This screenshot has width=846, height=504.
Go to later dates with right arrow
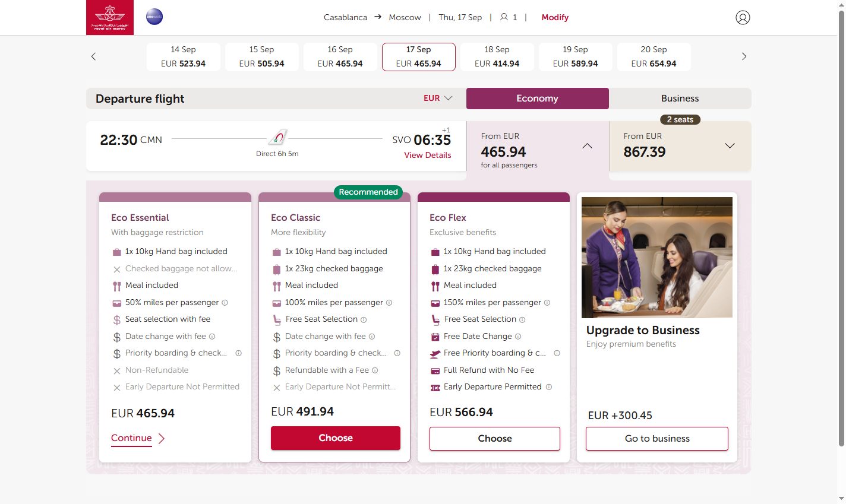[x=744, y=56]
